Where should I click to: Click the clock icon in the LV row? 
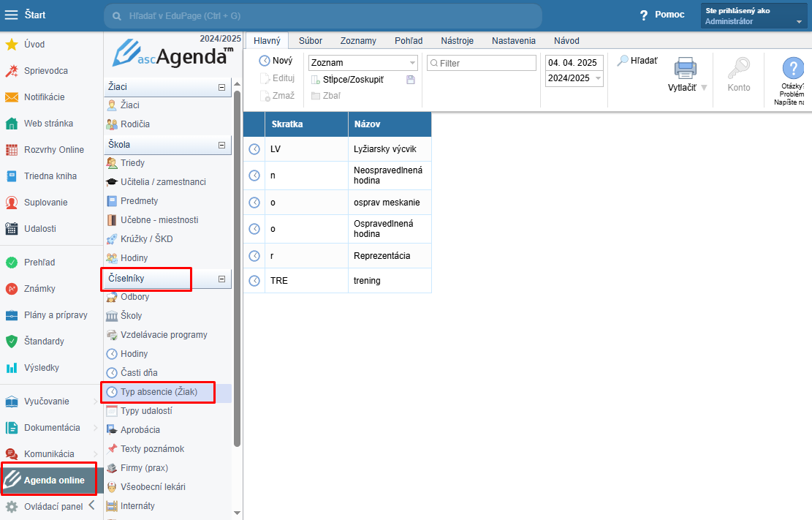click(x=254, y=149)
